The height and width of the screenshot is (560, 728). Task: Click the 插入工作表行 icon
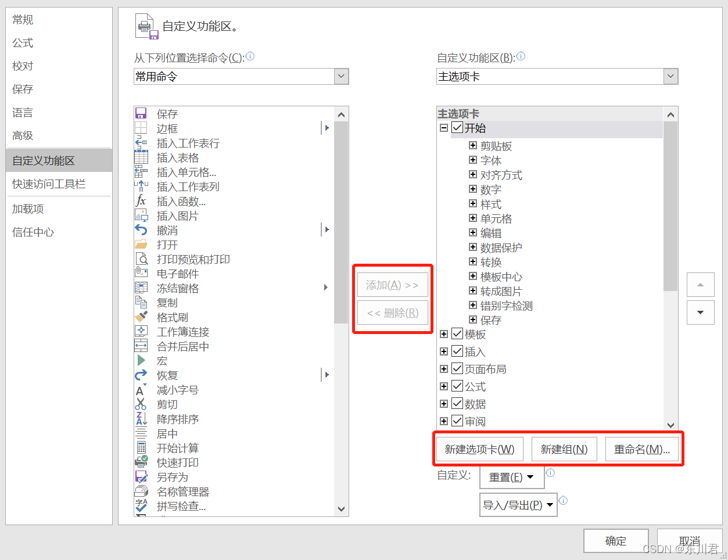tap(141, 142)
